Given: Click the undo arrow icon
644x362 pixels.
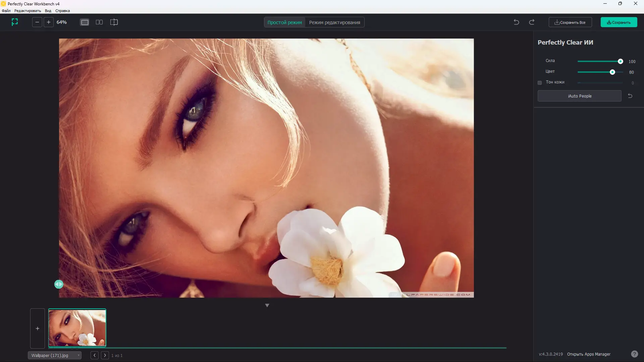Looking at the screenshot, I should (x=516, y=22).
